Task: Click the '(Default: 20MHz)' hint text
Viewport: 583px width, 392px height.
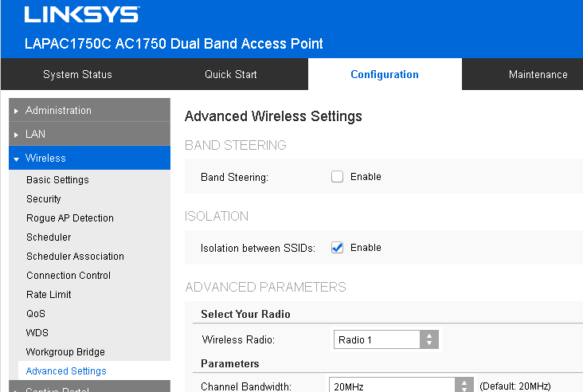Action: pos(515,386)
